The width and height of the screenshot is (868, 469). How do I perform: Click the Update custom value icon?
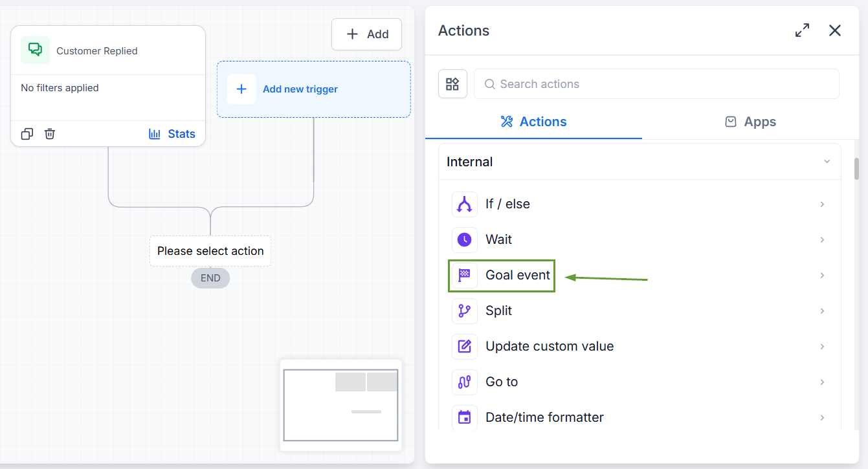464,347
